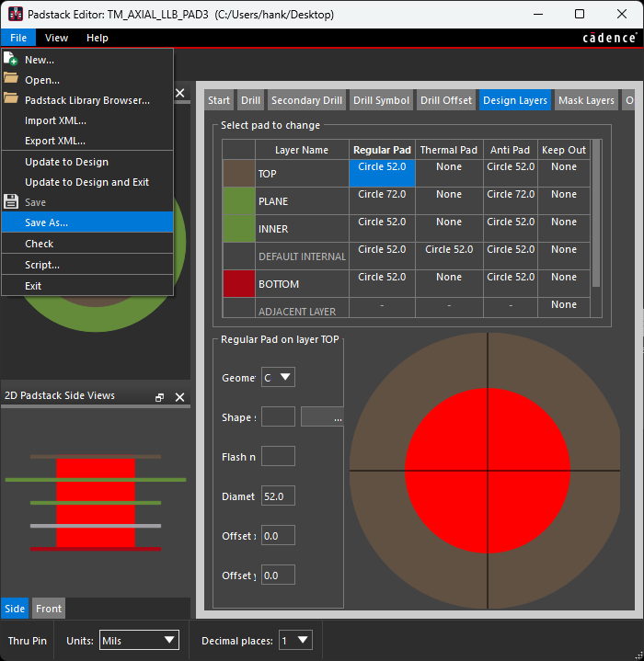Click the BOTTOM layer red color swatch
This screenshot has width=644, height=661.
point(239,285)
